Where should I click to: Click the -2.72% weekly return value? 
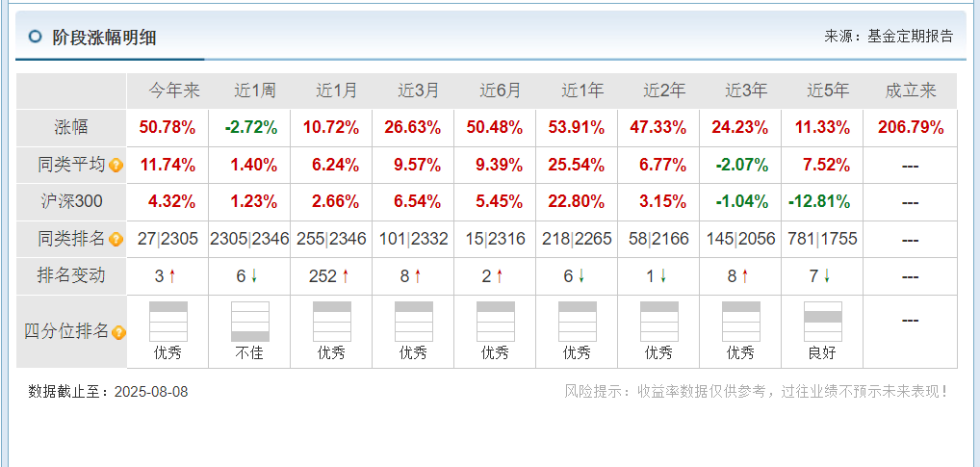point(250,128)
